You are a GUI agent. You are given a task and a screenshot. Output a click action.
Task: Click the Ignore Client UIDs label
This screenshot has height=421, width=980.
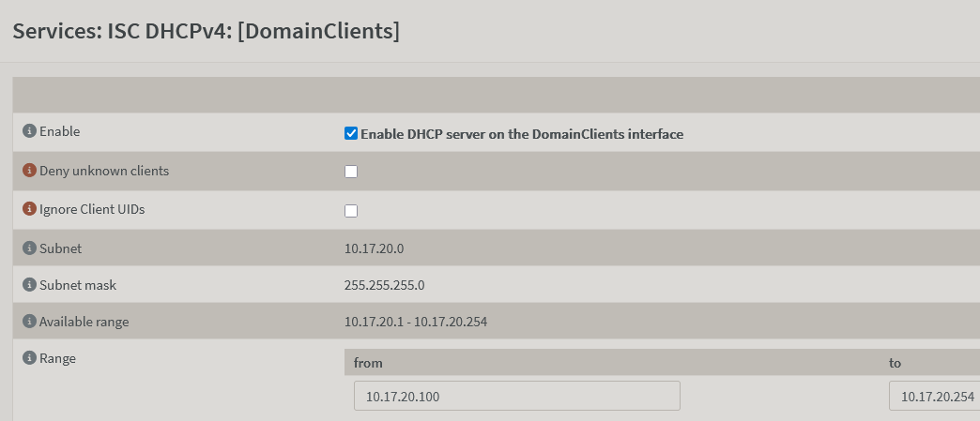coord(92,209)
